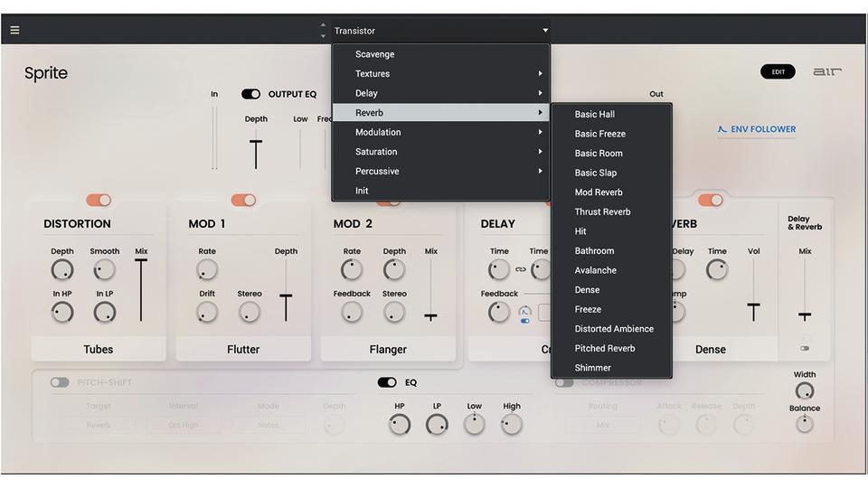Click the Distortion Mix slider
This screenshot has height=488, width=868.
point(141,289)
